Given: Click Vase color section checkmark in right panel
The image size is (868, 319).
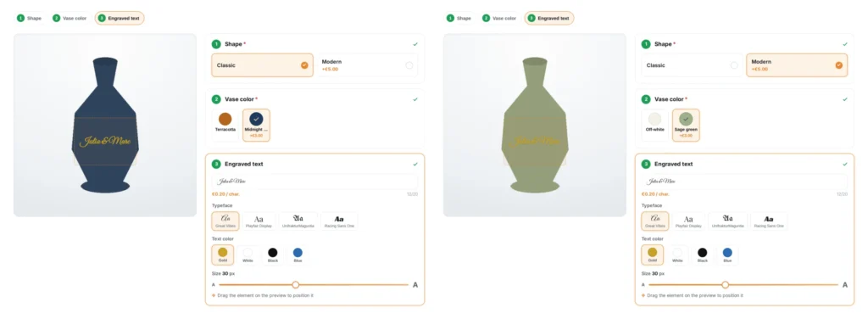Looking at the screenshot, I should (845, 99).
